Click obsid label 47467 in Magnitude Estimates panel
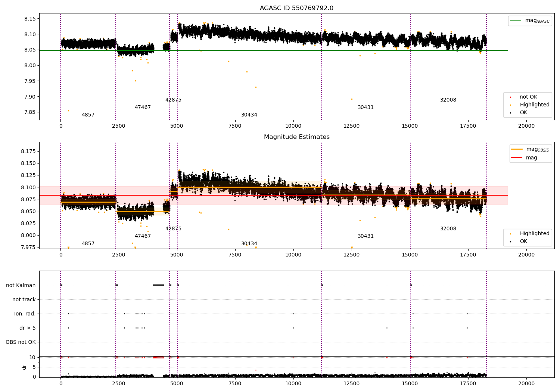 (x=143, y=236)
